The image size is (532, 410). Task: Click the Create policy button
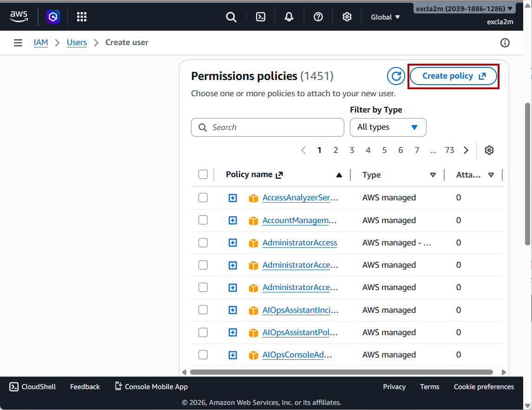pos(453,76)
